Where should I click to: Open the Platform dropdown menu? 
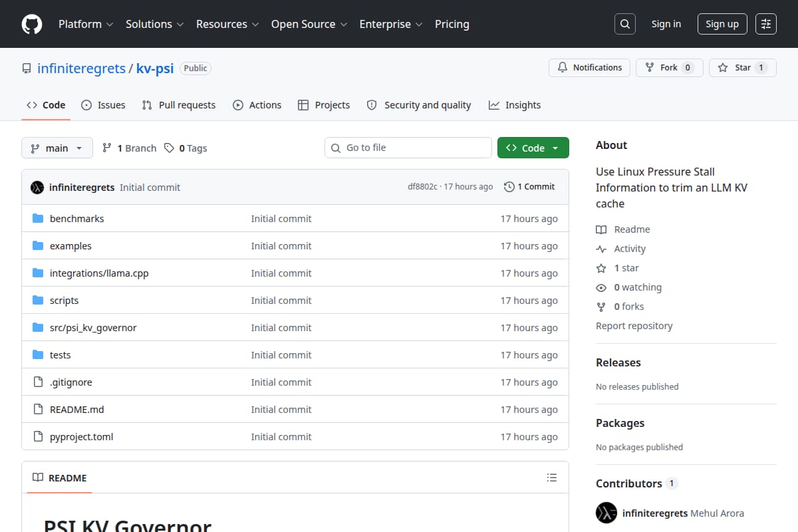[x=86, y=24]
